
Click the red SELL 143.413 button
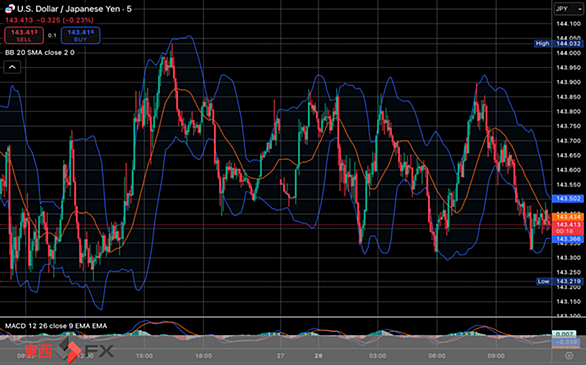point(24,35)
